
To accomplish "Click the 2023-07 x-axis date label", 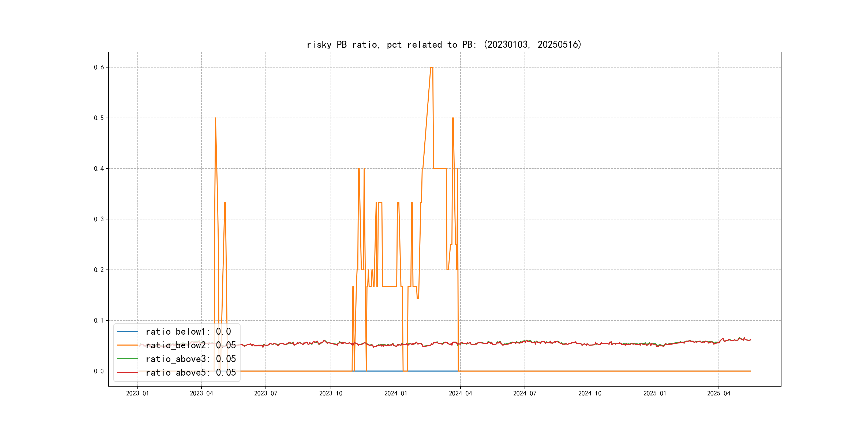I will (x=265, y=394).
